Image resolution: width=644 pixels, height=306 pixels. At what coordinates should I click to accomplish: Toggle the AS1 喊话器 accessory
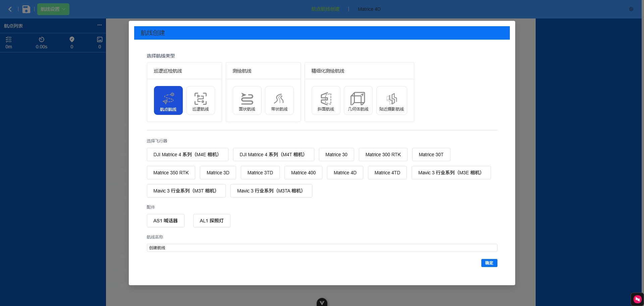166,221
